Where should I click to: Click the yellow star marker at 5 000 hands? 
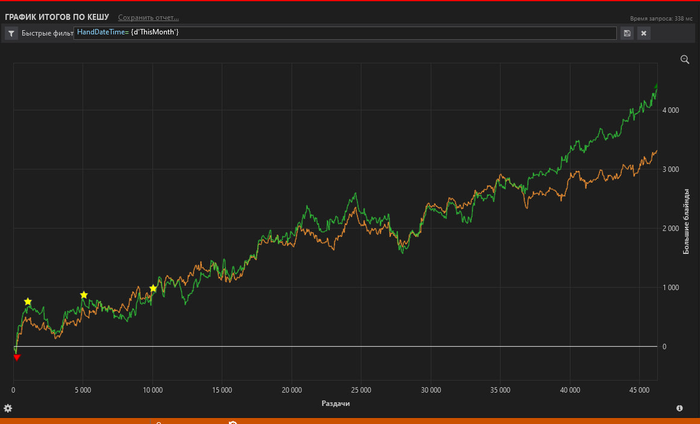(x=83, y=295)
